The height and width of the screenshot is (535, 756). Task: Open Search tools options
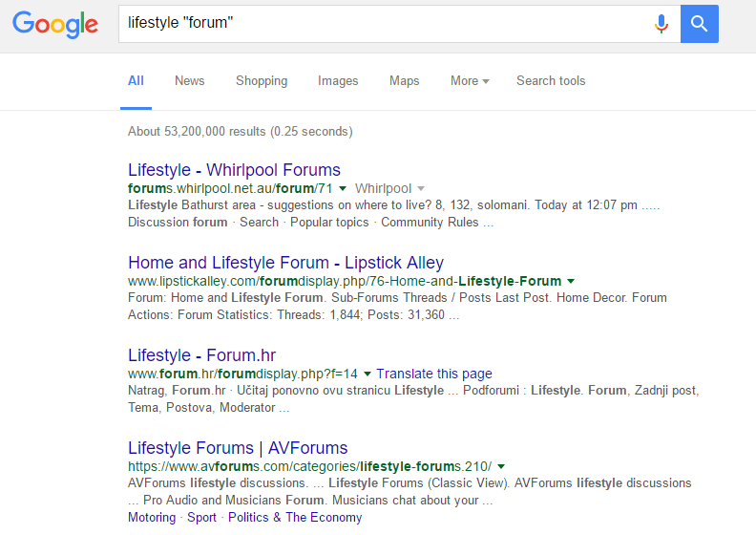pos(551,80)
